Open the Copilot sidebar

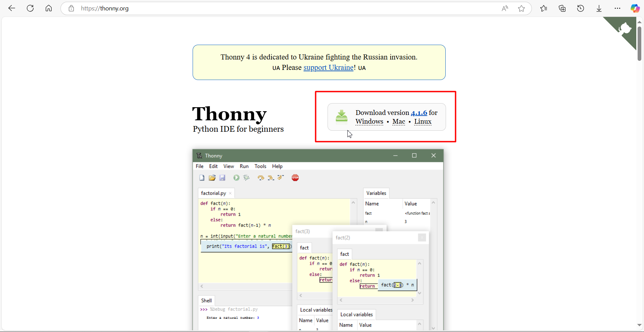[x=635, y=8]
